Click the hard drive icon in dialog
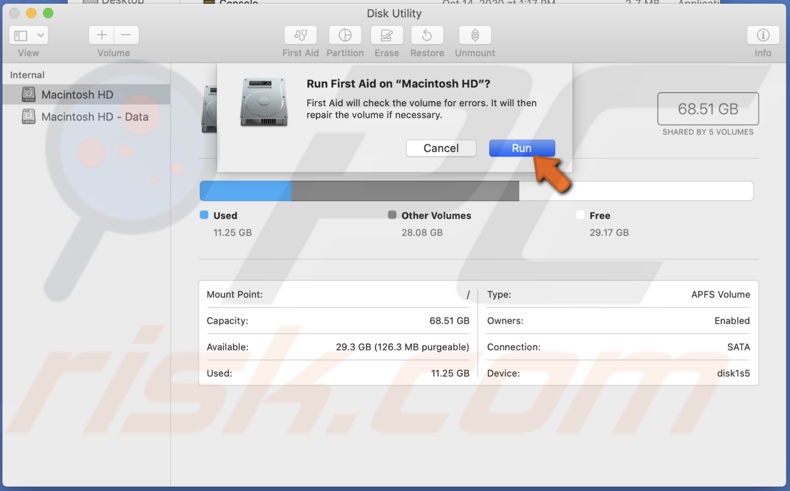 click(264, 102)
